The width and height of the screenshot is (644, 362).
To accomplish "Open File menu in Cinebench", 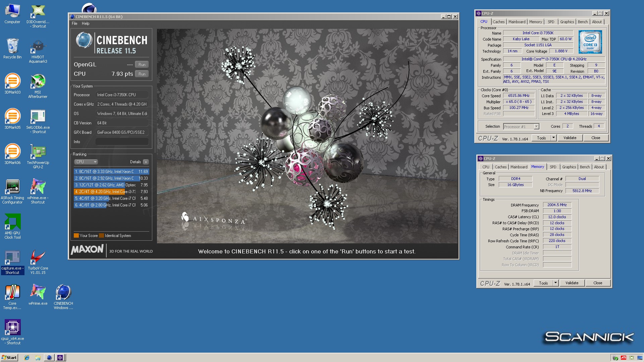I will pos(74,23).
